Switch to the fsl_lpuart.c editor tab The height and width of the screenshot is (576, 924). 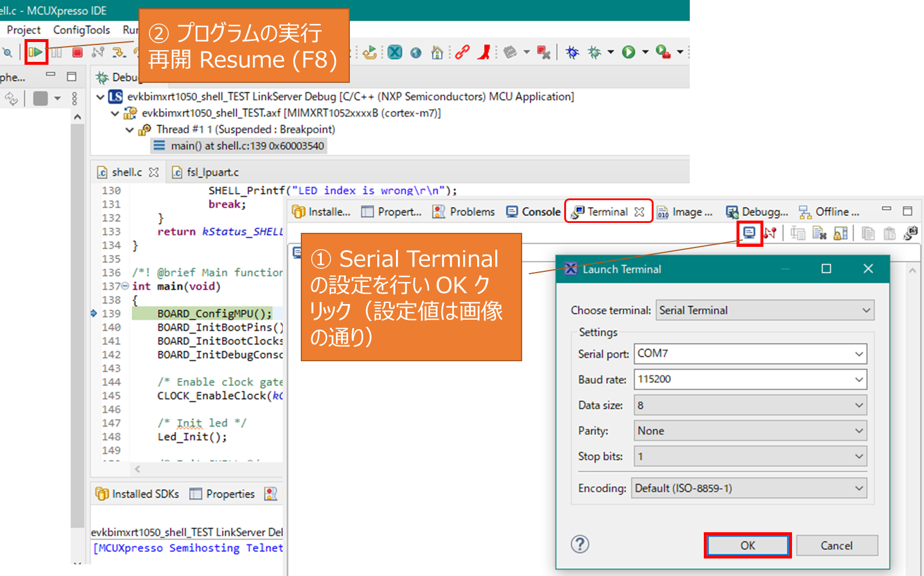tap(212, 172)
